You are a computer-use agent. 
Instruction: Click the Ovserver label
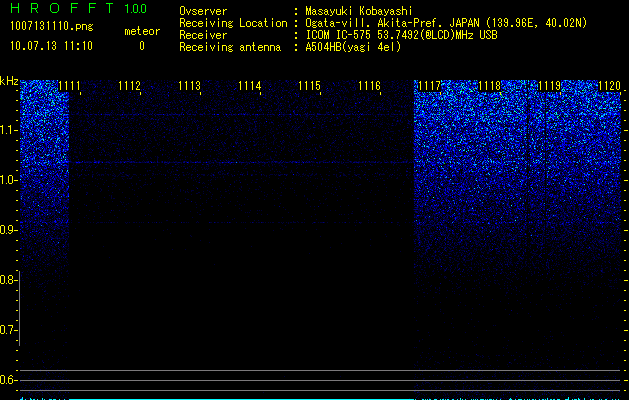[x=203, y=11]
